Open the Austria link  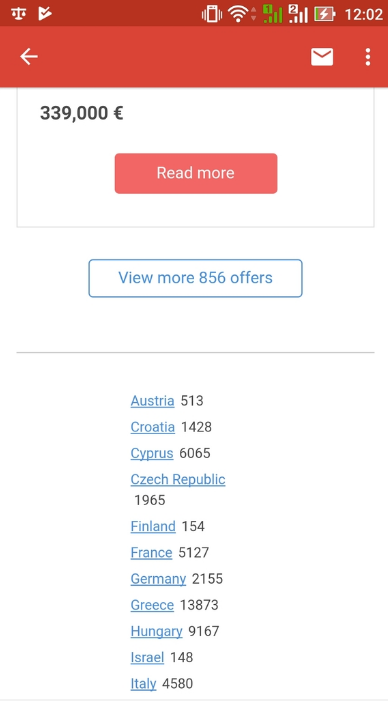coord(152,401)
